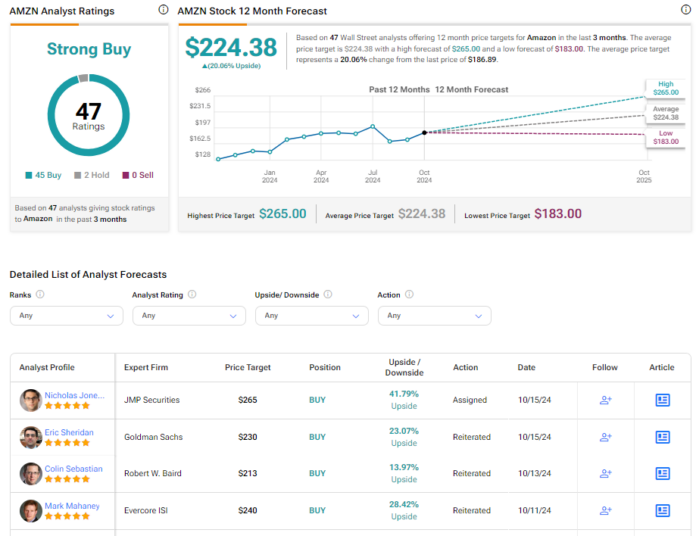Viewport: 696px width, 536px height.
Task: Click info icon beside AMZN Analyst Ratings
Action: (163, 10)
